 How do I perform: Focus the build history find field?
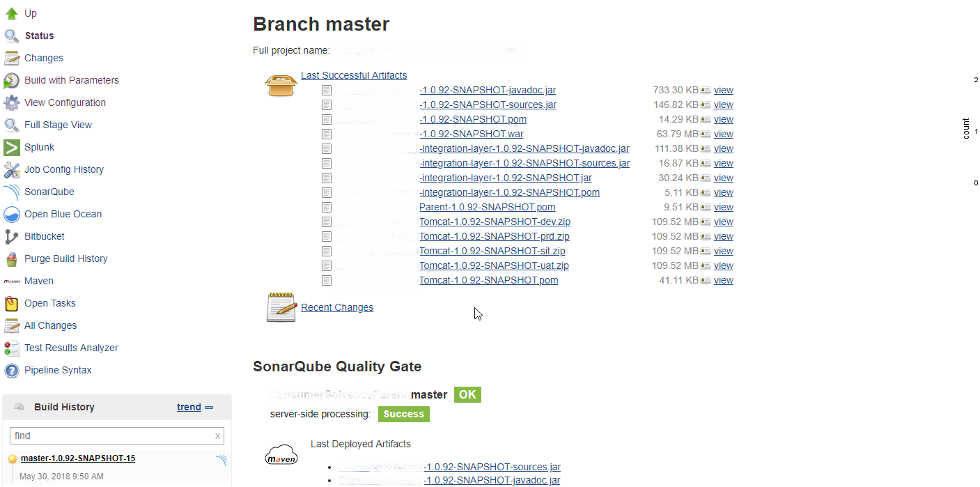111,435
